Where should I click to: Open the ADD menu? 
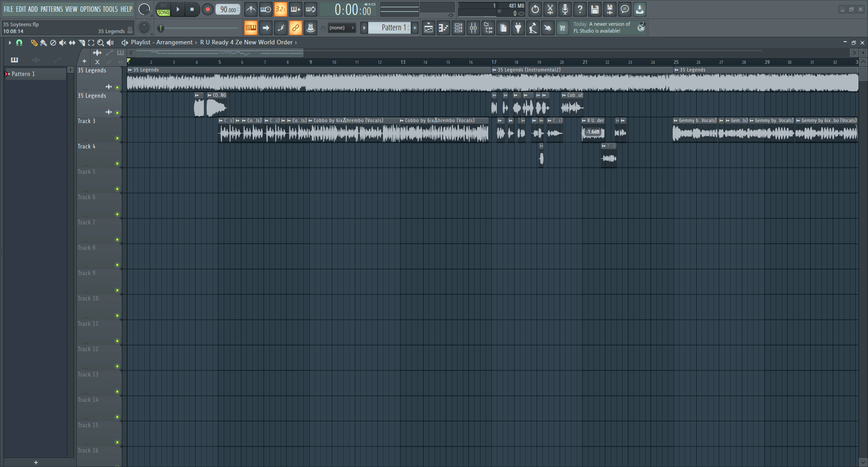click(33, 9)
